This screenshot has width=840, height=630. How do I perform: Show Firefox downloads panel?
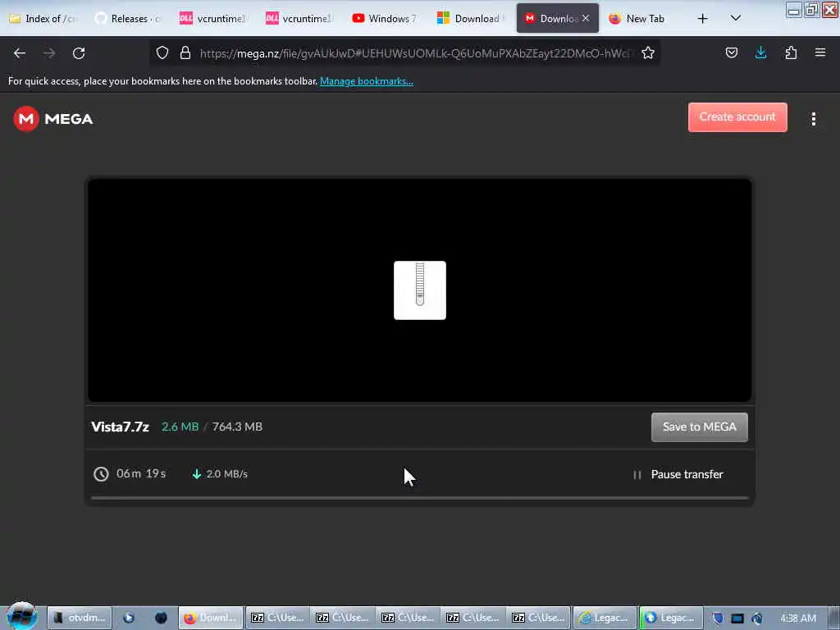760,52
